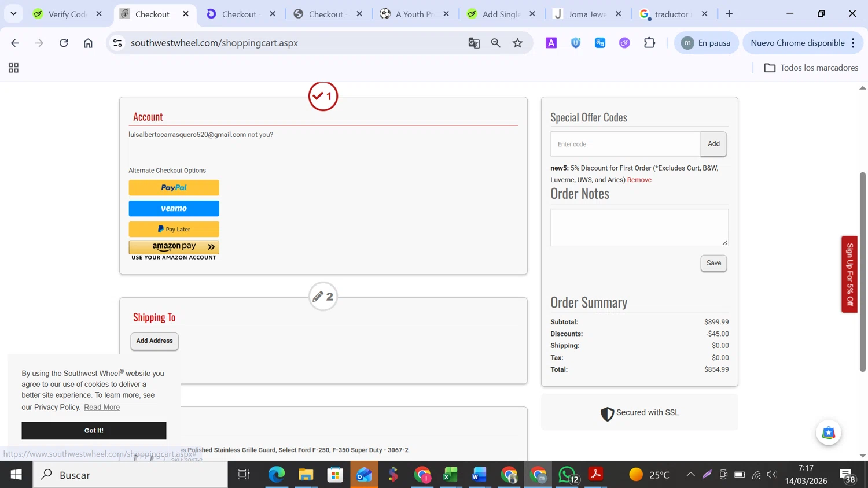Image resolution: width=868 pixels, height=488 pixels.
Task: Click the step 2 pencil edit badge
Action: 323,297
